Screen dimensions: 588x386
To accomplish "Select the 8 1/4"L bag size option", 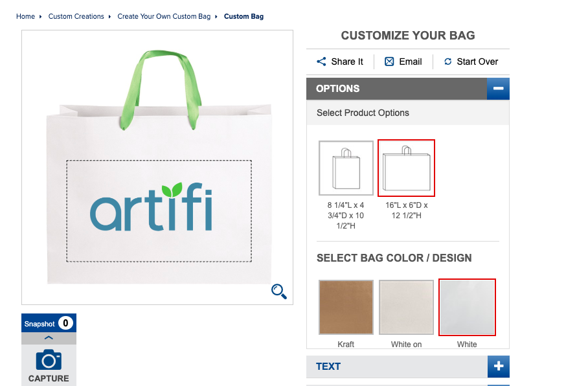I will [x=345, y=167].
